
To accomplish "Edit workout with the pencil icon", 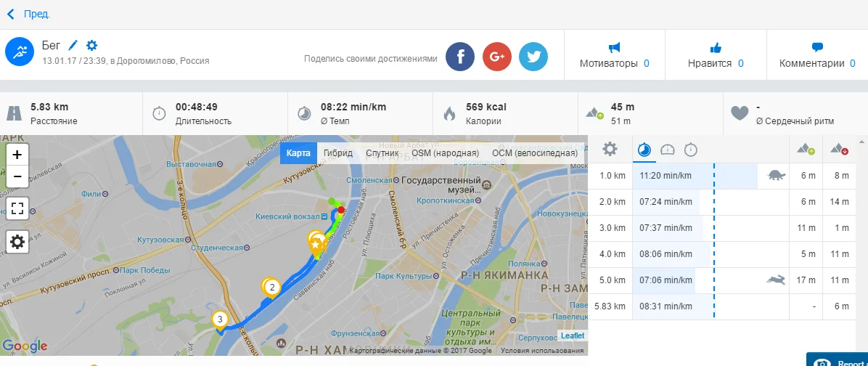I will point(73,46).
